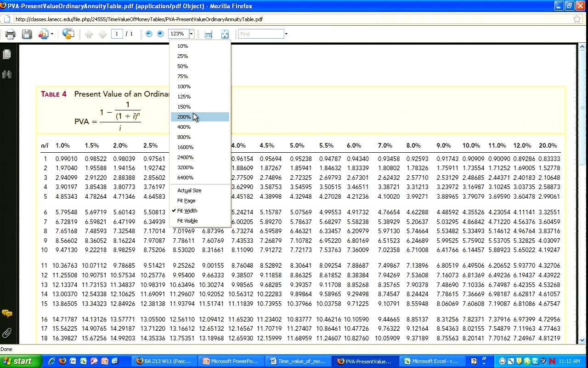Click the Print icon in PDF toolbar
Image resolution: width=588 pixels, height=368 pixels.
(x=10, y=34)
